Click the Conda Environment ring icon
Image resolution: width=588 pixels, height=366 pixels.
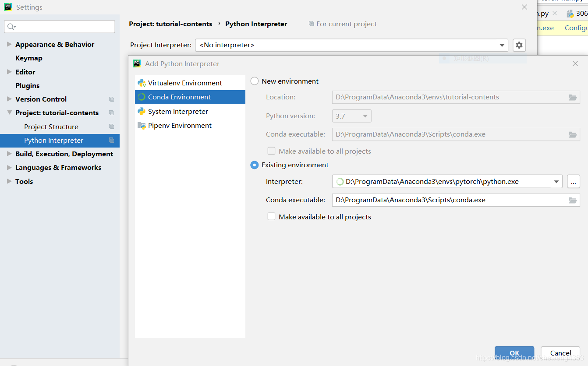(x=142, y=97)
